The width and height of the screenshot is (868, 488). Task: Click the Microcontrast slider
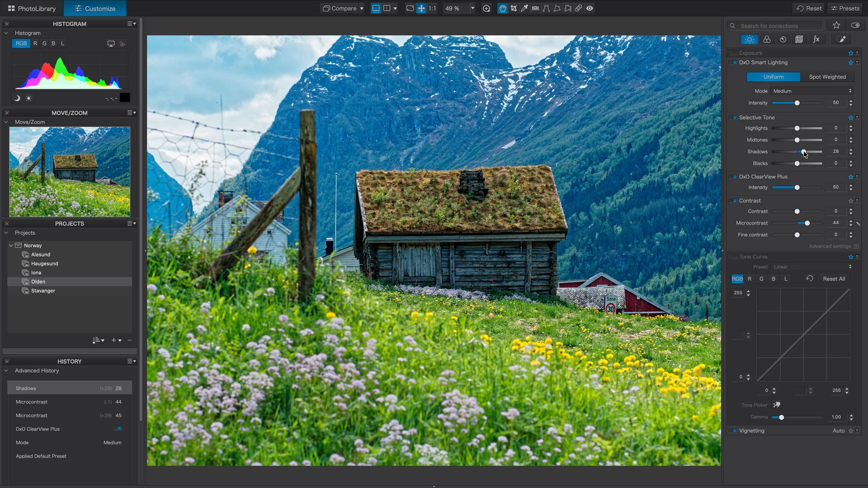[797, 223]
